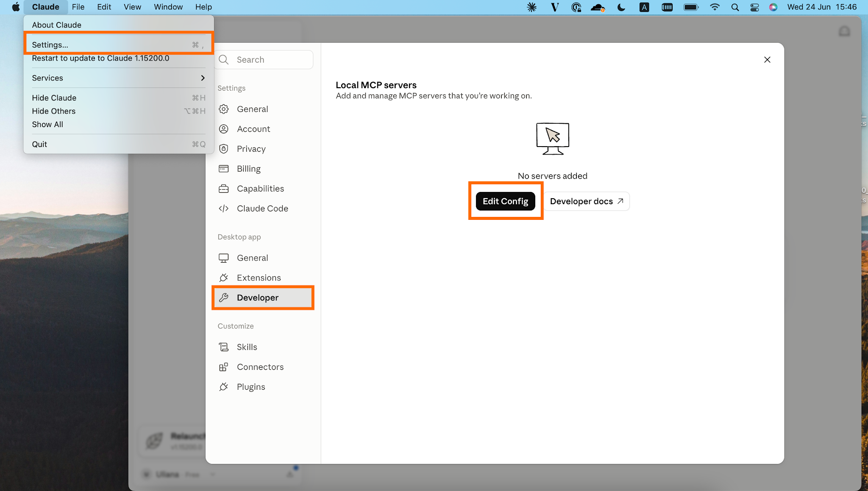Click the Search field in settings sidebar
Screen dimensions: 868x491
click(264, 60)
